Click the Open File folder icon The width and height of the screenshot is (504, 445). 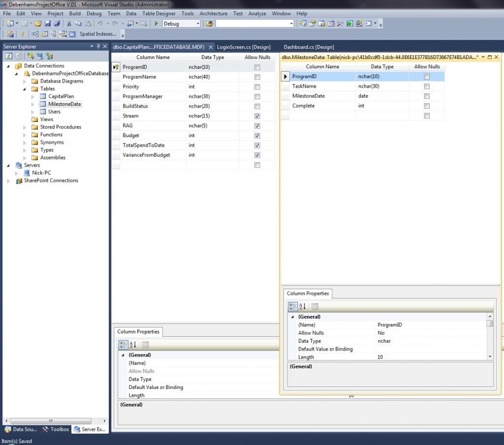coord(38,24)
